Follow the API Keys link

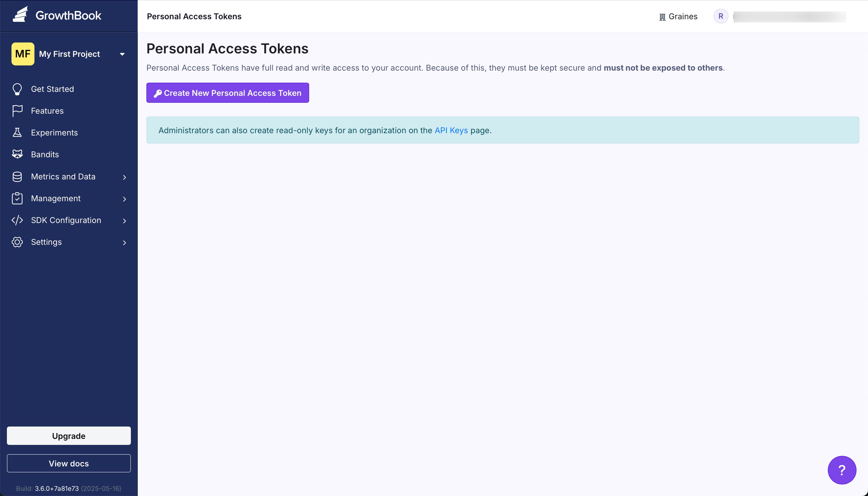point(451,130)
